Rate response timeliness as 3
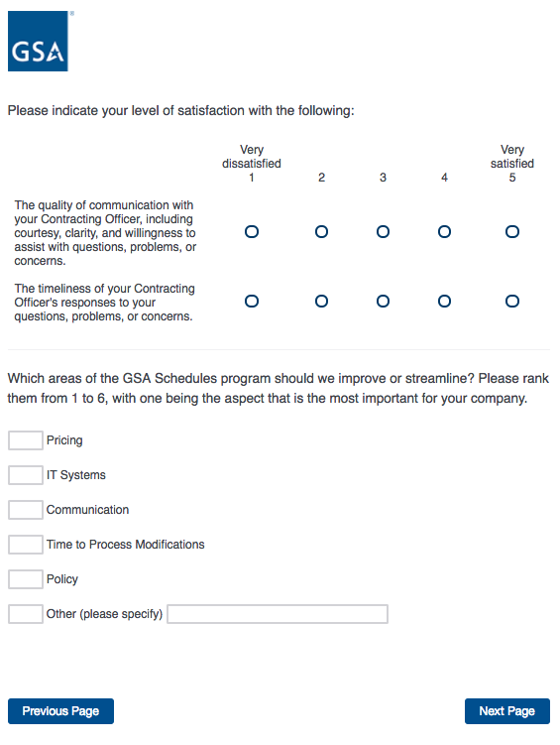The height and width of the screenshot is (745, 560). (383, 302)
